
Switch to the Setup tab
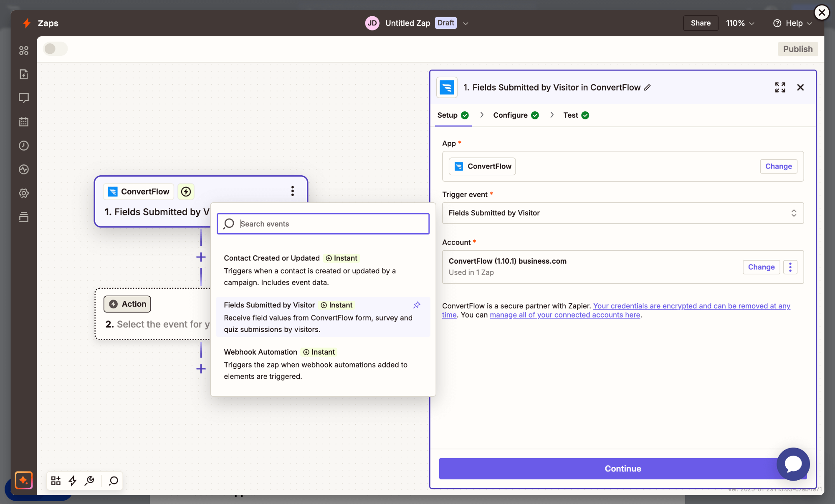click(453, 115)
